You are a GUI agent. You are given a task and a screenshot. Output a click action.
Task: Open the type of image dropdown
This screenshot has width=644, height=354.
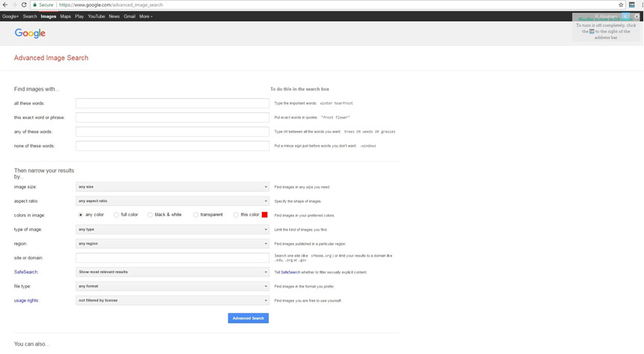click(172, 230)
